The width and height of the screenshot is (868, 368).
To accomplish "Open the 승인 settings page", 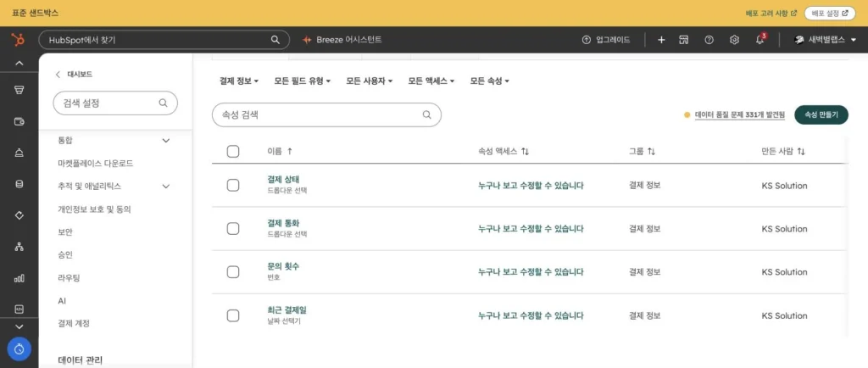I will point(64,255).
